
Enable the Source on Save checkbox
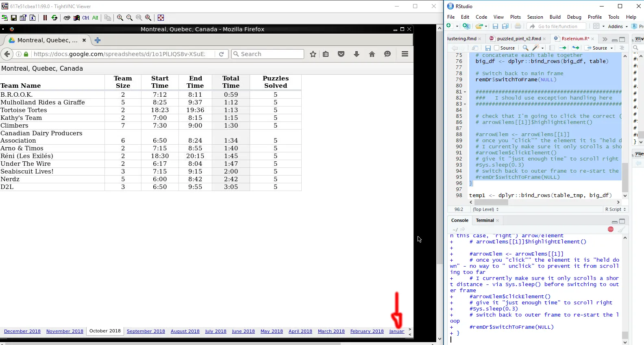[x=496, y=48]
